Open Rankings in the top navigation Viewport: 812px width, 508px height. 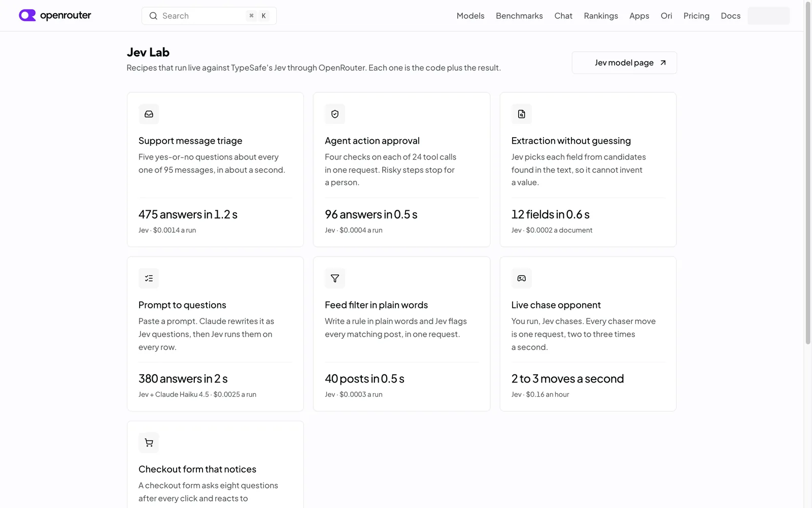tap(601, 16)
